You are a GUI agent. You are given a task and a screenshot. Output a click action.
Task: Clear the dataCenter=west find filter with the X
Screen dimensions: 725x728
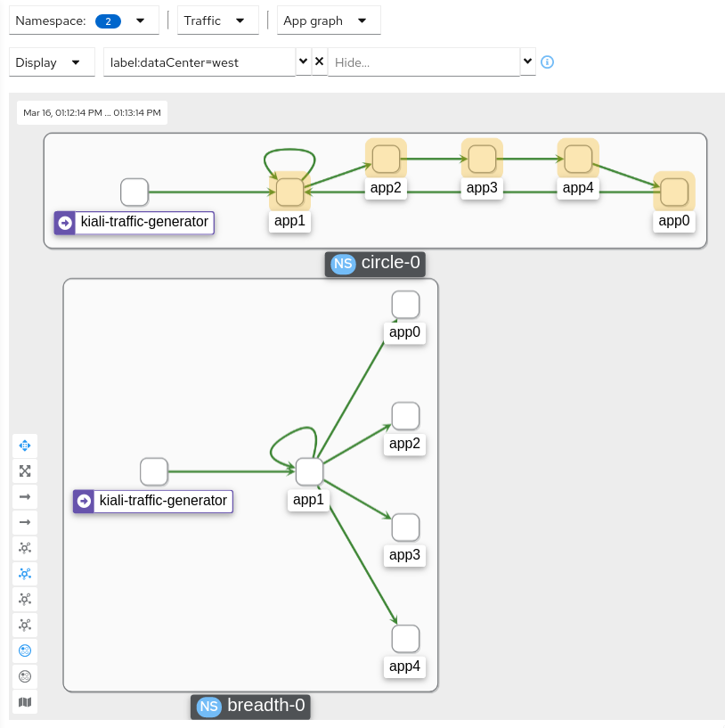[x=319, y=62]
